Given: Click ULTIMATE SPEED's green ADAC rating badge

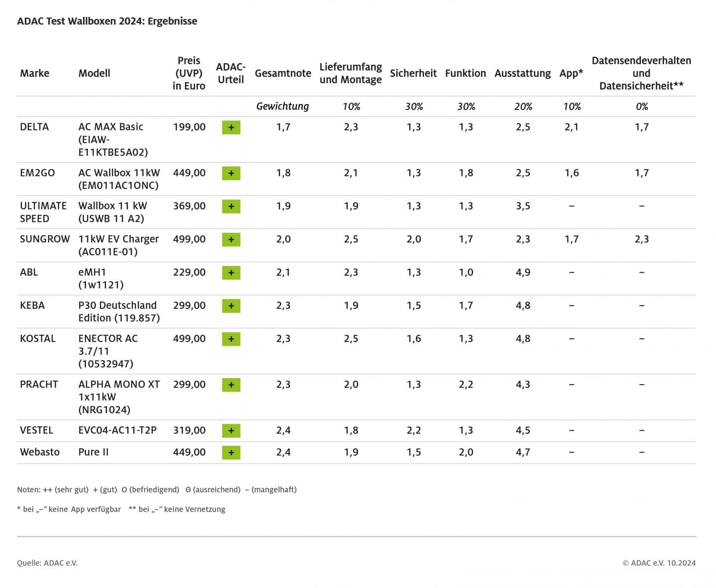Looking at the screenshot, I should (231, 206).
